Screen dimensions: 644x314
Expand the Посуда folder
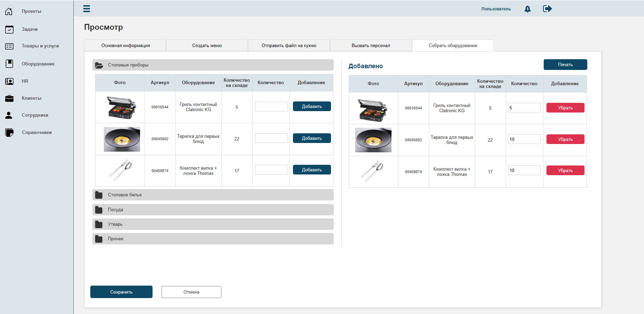[x=213, y=210]
